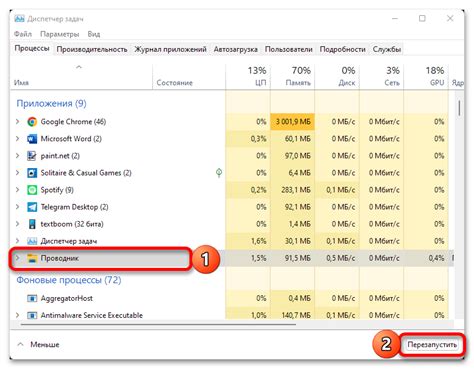Sort by the Состояние column header
The height and width of the screenshot is (369, 474).
coord(189,77)
